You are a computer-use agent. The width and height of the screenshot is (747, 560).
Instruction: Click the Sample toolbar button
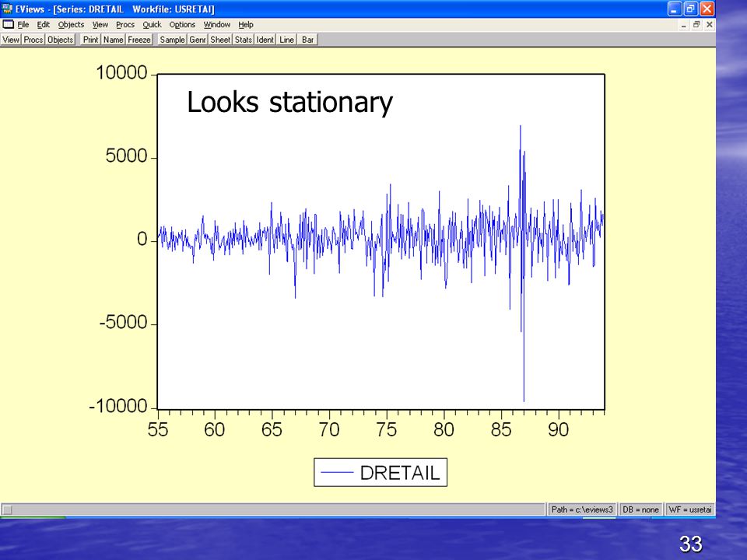(173, 40)
